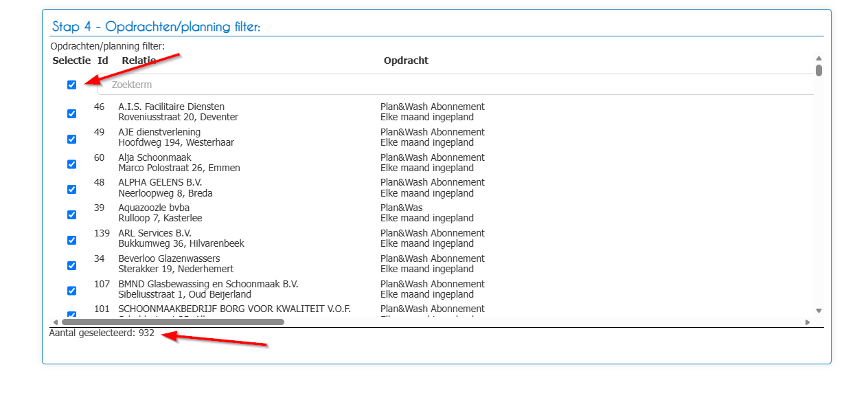Viewport: 868px width, 398px height.
Task: Click 'Aantal geselecteerd: 932' status text
Action: 102,333
